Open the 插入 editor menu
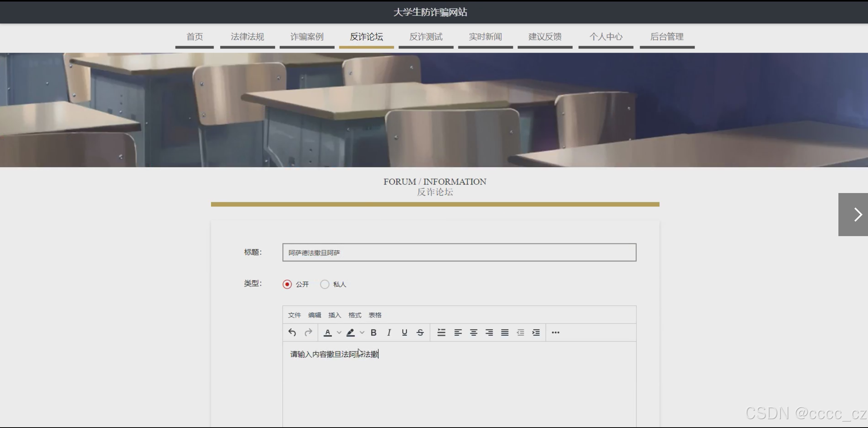This screenshot has width=868, height=428. click(334, 315)
